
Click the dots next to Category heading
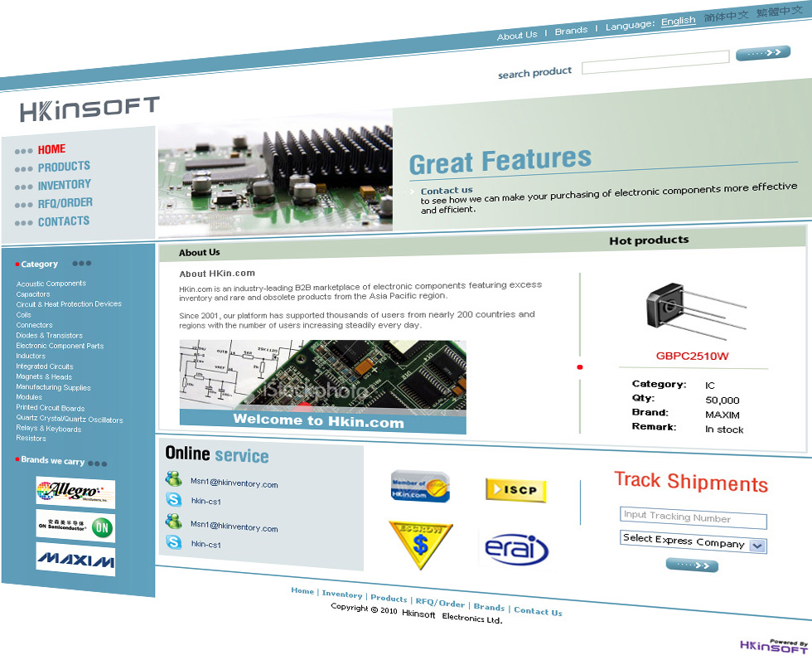pos(82,263)
